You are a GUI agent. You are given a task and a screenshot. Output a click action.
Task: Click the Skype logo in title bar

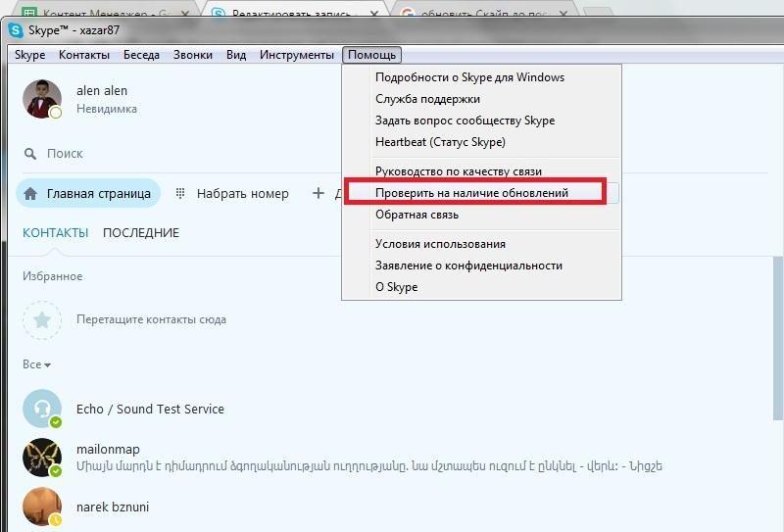(16, 30)
